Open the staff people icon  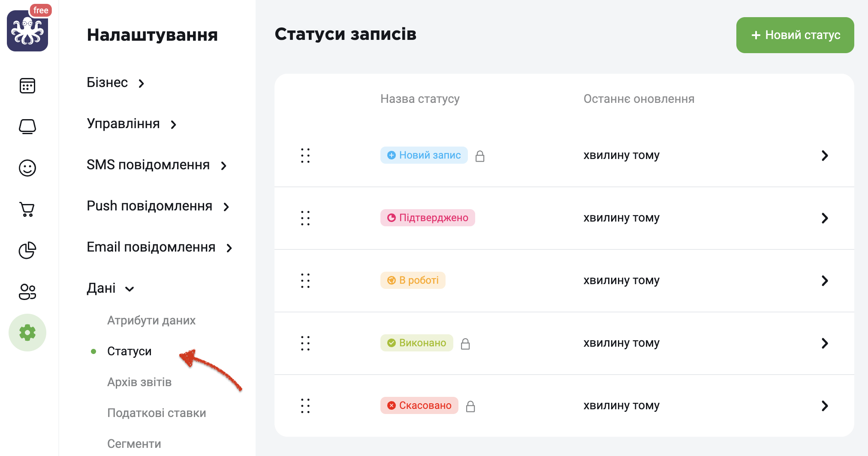(x=27, y=291)
